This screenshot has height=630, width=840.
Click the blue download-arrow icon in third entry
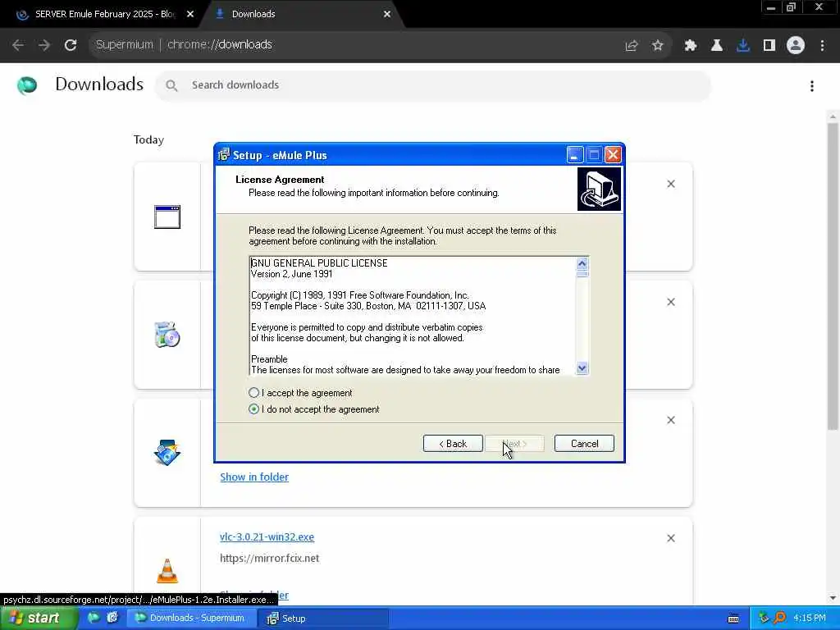pyautogui.click(x=167, y=453)
